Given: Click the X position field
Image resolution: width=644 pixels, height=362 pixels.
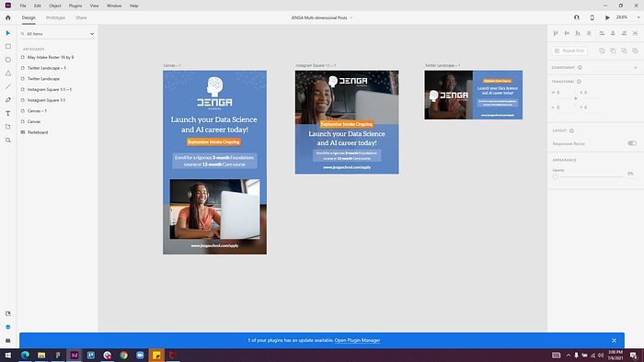Looking at the screenshot, I should click(x=592, y=93).
